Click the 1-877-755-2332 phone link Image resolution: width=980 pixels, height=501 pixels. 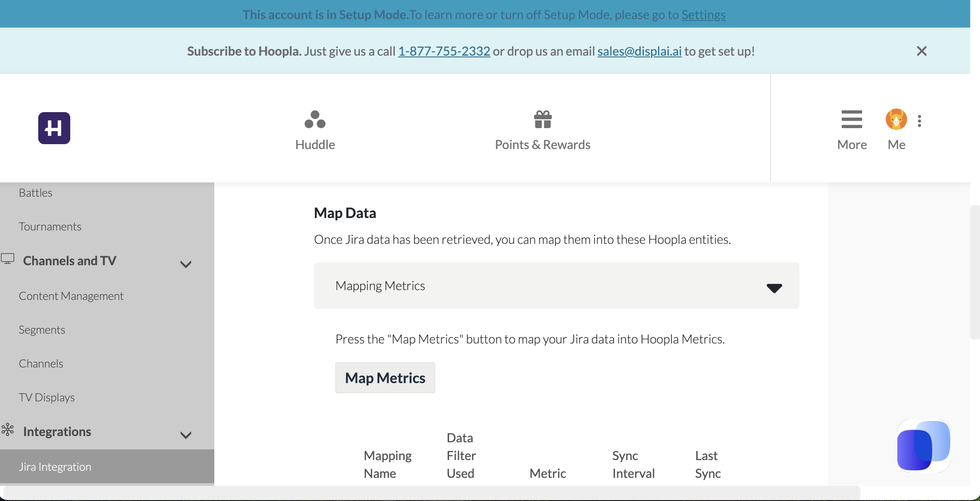coord(444,51)
